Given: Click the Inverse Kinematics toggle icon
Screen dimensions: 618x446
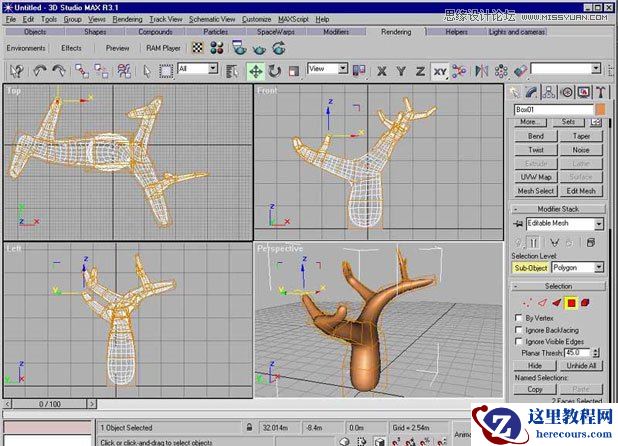Looking at the screenshot, I should click(x=459, y=71).
